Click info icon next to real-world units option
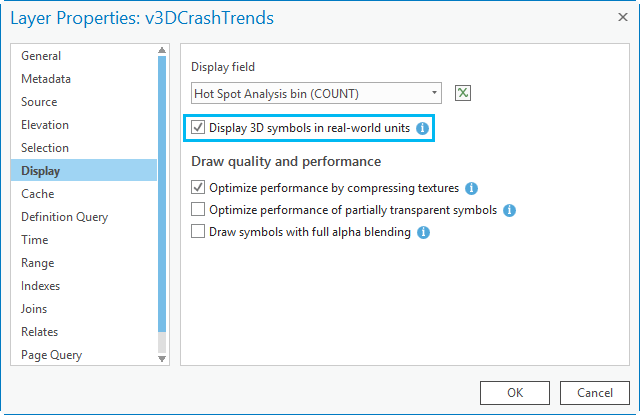 tap(422, 128)
